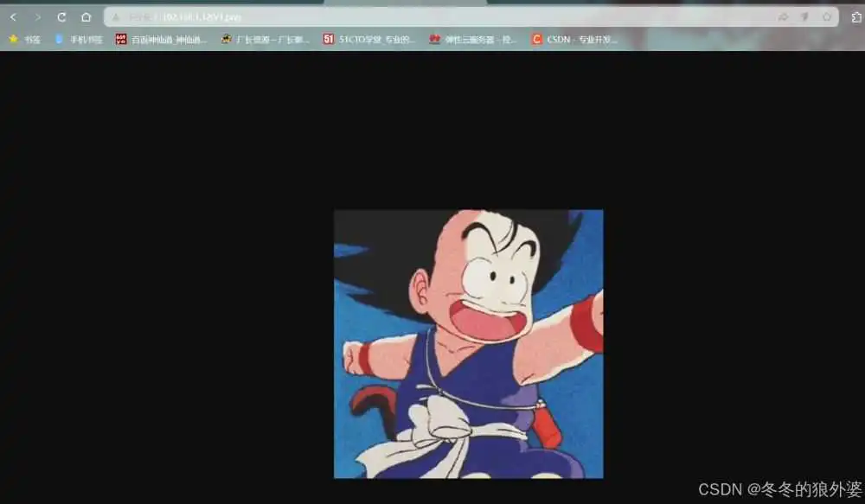The width and height of the screenshot is (865, 504).
Task: Open the 书签 bookmarks folder
Action: tap(24, 39)
